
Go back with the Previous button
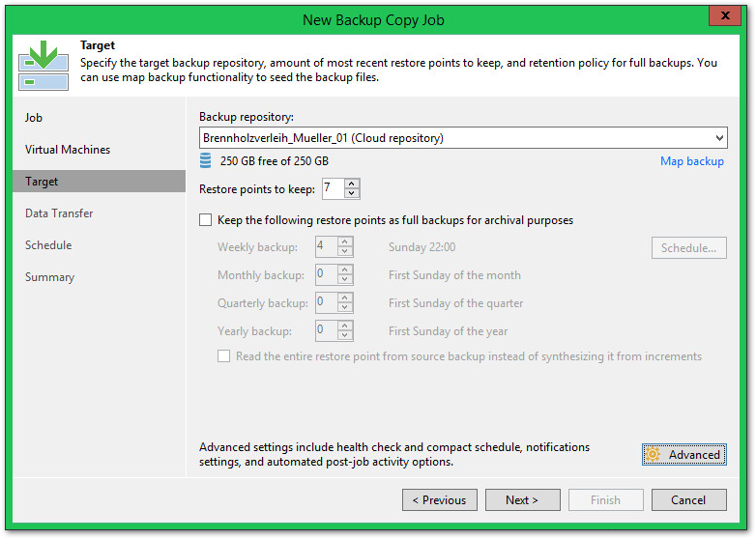point(440,500)
